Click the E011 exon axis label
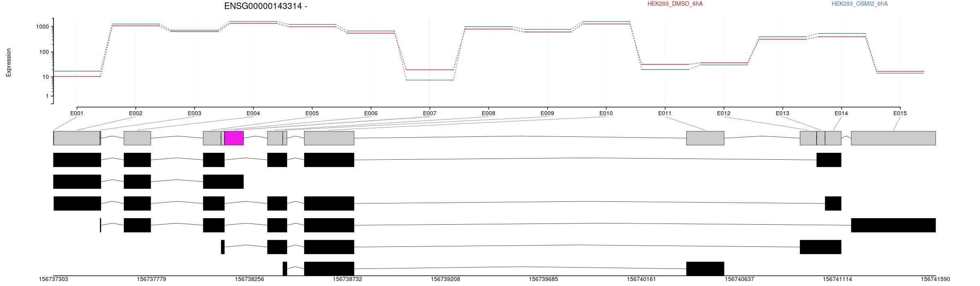This screenshot has height=286, width=980. coord(665,113)
